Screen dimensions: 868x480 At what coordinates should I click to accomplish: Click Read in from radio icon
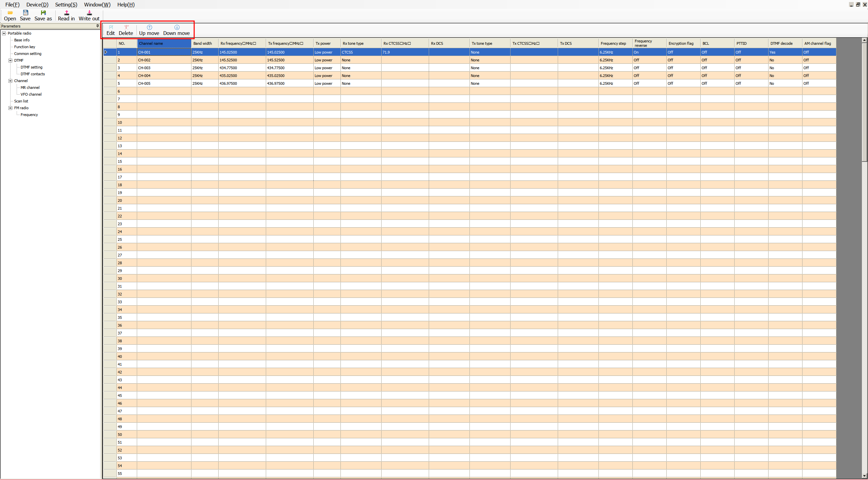click(x=67, y=13)
